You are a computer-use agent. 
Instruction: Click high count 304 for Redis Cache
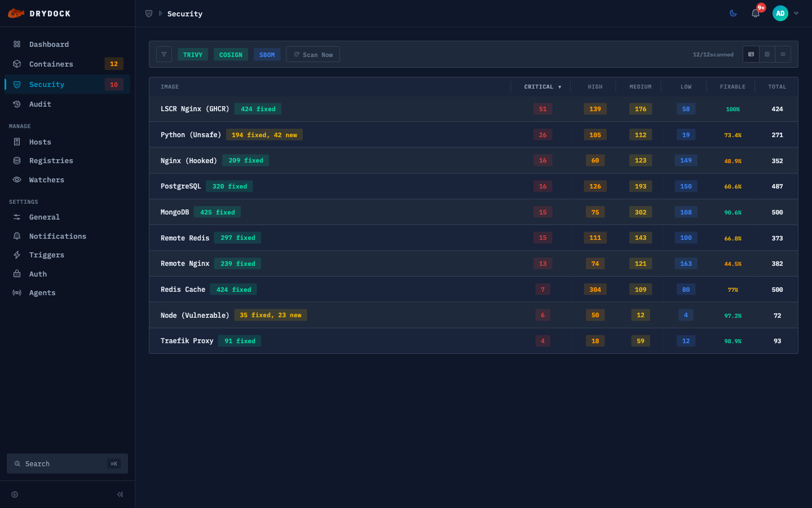[595, 290]
